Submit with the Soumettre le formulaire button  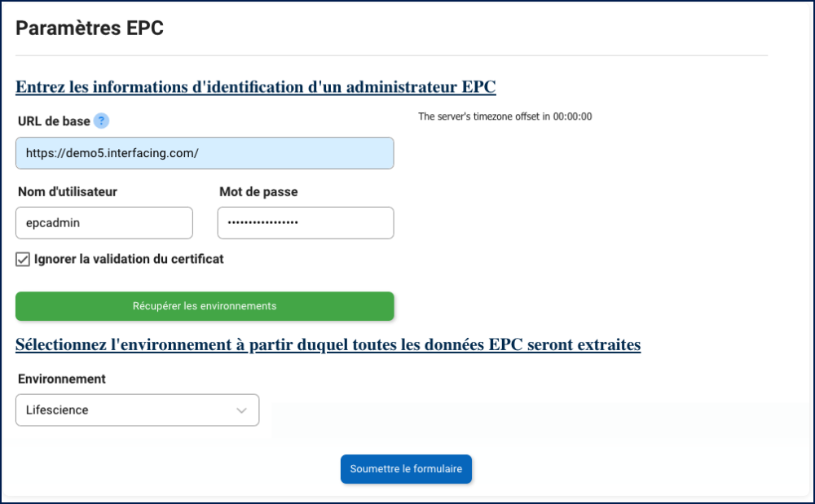click(406, 469)
